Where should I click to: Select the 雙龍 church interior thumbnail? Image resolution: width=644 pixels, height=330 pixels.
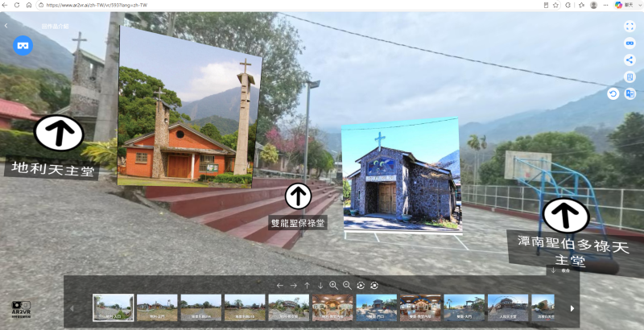pyautogui.click(x=420, y=307)
